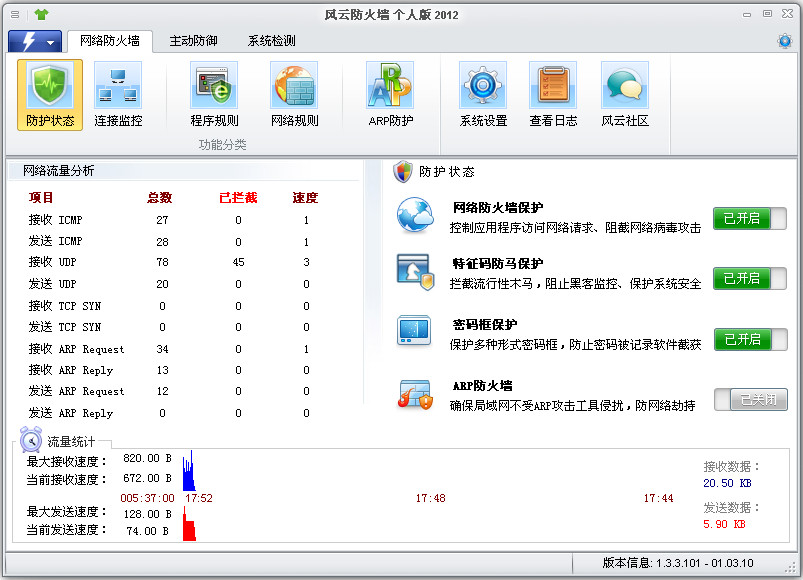The height and width of the screenshot is (580, 803).
Task: Switch to 网络防火墙 tab
Action: pos(110,41)
